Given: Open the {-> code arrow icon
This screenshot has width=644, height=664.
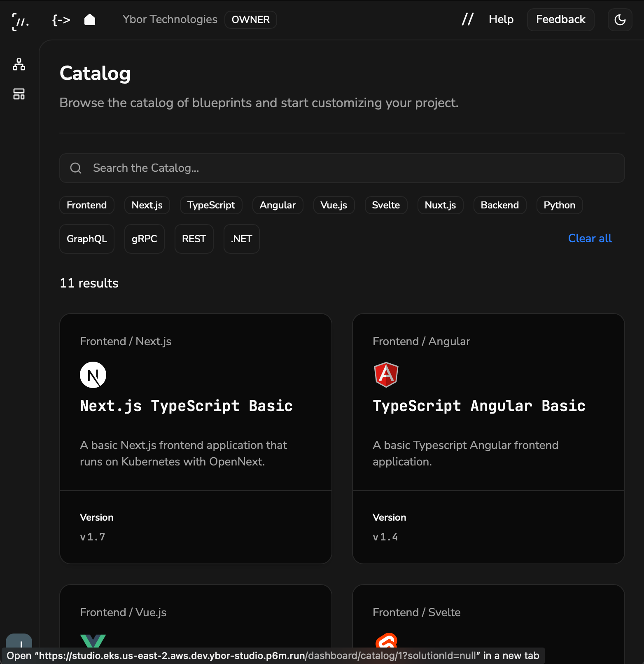Looking at the screenshot, I should point(61,20).
